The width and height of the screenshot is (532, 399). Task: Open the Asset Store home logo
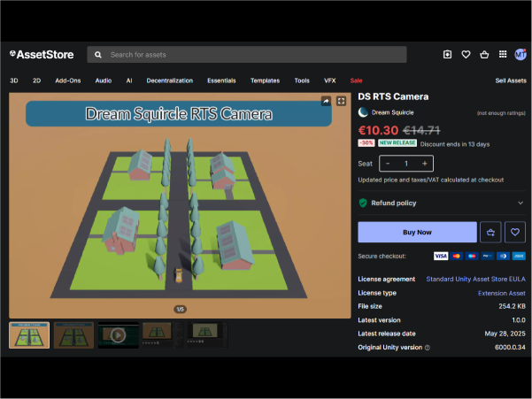tap(42, 55)
